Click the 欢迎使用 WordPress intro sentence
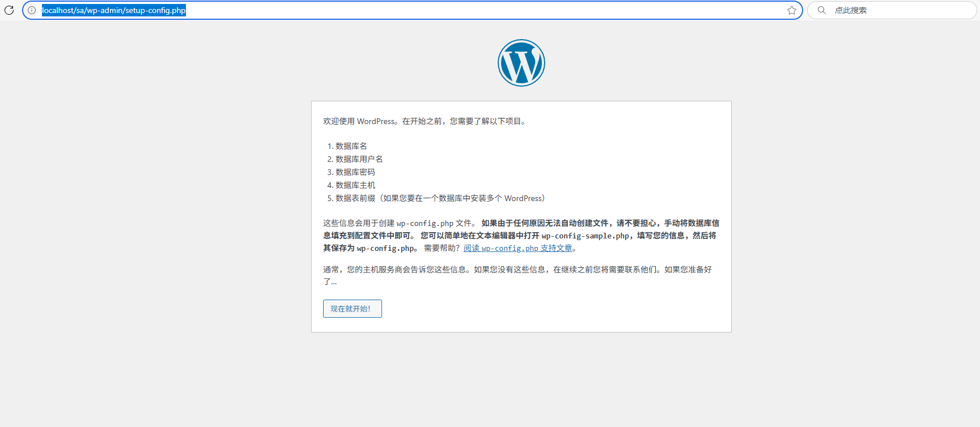Image resolution: width=980 pixels, height=427 pixels. 426,121
